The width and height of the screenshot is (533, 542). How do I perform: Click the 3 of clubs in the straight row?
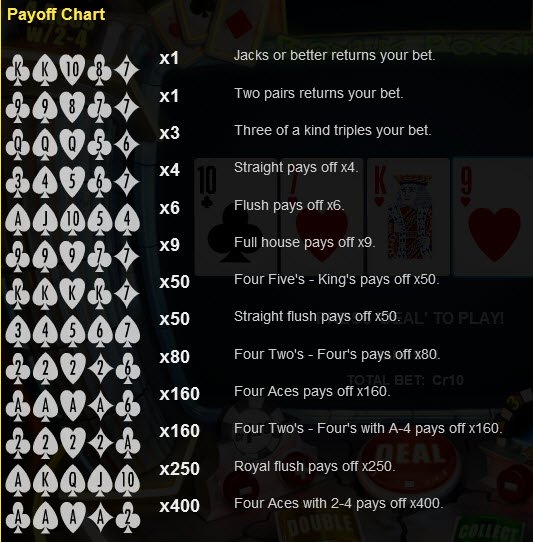[18, 182]
